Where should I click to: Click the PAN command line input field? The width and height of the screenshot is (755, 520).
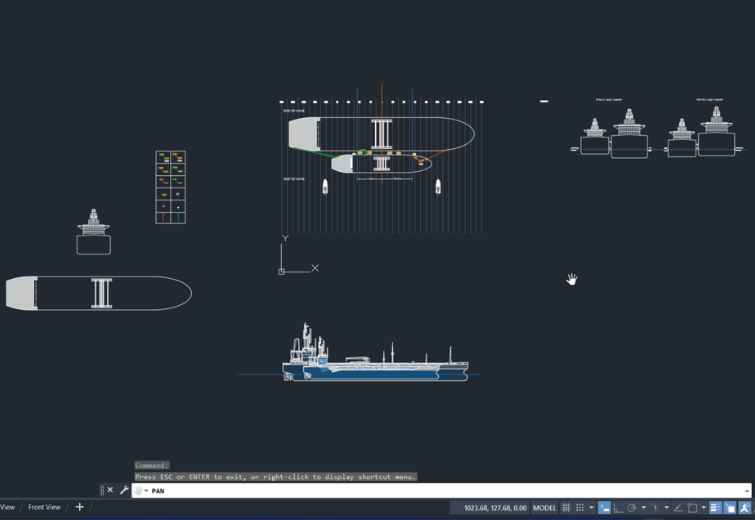tap(440, 491)
